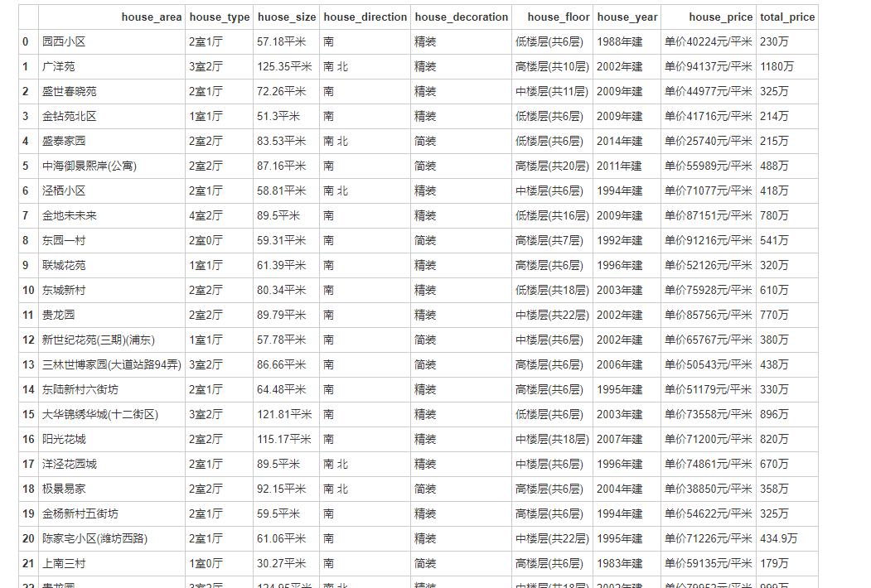Click the 3室2厅 cell for 大华锦绣华城(十二街区)

point(205,414)
